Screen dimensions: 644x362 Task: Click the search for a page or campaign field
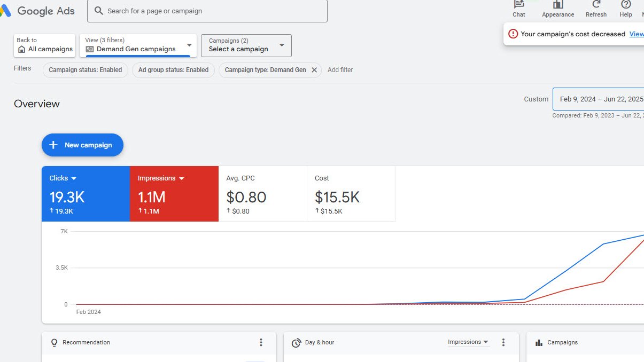point(207,11)
